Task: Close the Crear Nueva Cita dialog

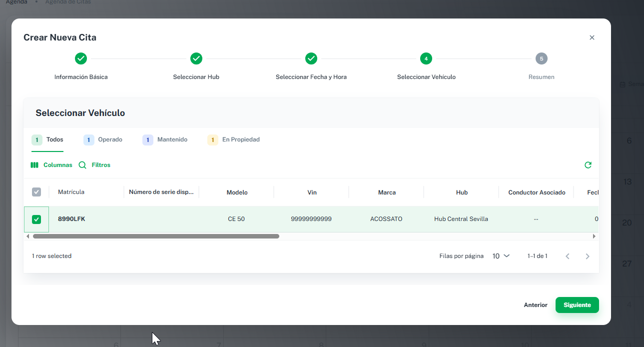Action: [x=592, y=37]
